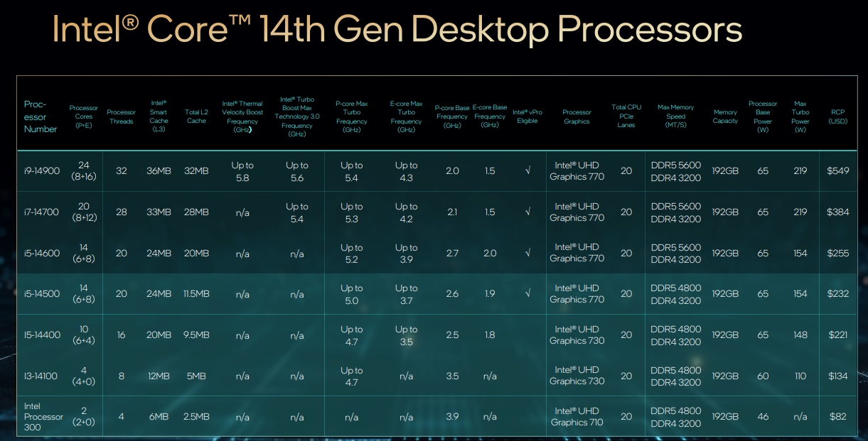Select the "Processor Number" column header
This screenshot has width=868, height=441.
[x=41, y=116]
